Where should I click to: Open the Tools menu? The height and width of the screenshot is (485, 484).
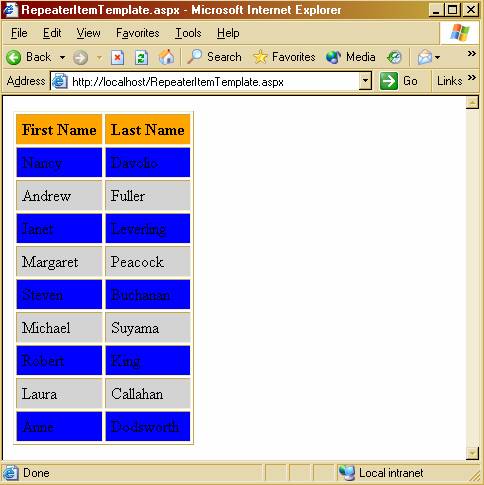(188, 33)
